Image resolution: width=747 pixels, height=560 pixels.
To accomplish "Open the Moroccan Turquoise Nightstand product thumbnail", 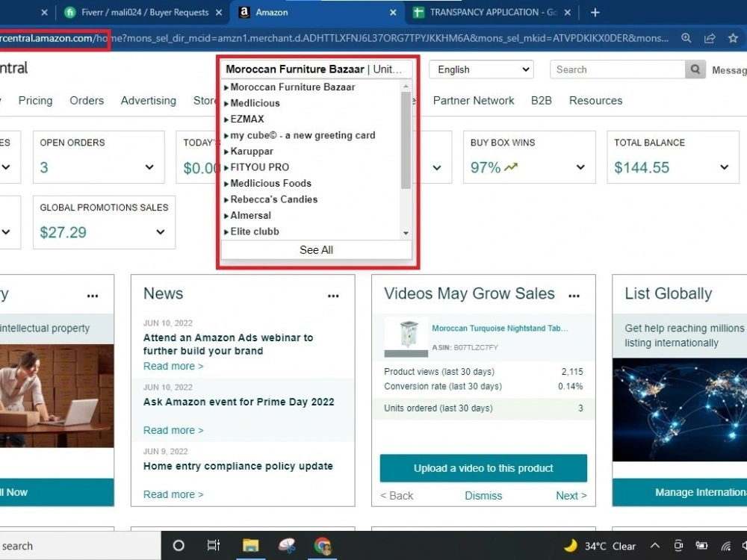I will pyautogui.click(x=406, y=337).
